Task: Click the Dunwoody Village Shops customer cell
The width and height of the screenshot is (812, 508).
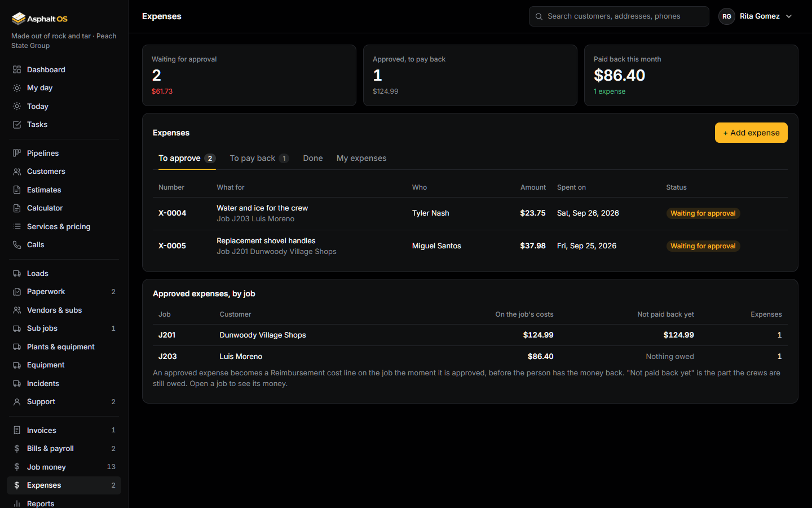Action: click(263, 335)
